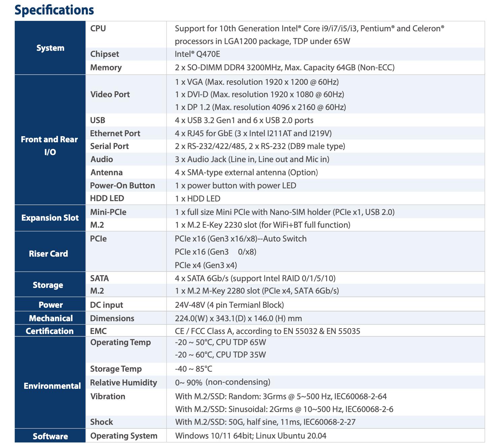Screen dimensions: 498x448
Task: Select the System category cell
Action: pyautogui.click(x=50, y=48)
